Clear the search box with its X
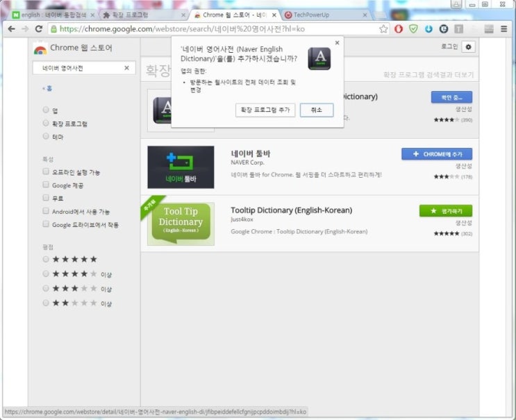 [126, 68]
